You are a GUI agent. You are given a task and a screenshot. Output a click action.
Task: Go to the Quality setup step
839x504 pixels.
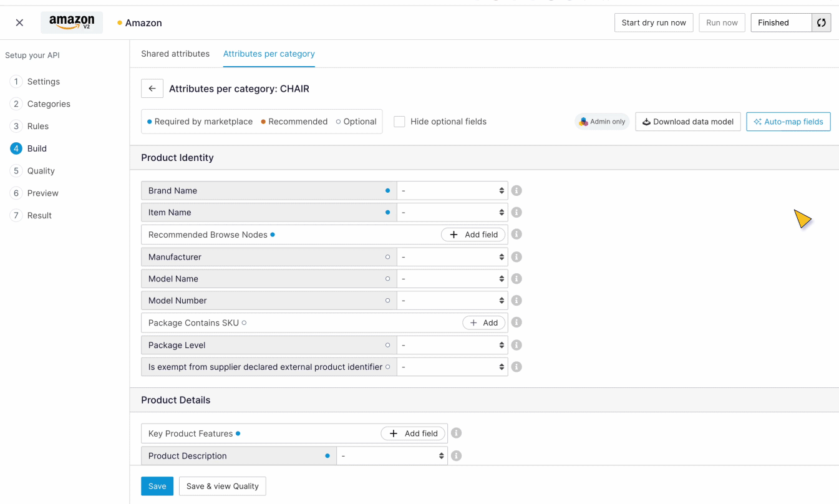click(x=41, y=171)
